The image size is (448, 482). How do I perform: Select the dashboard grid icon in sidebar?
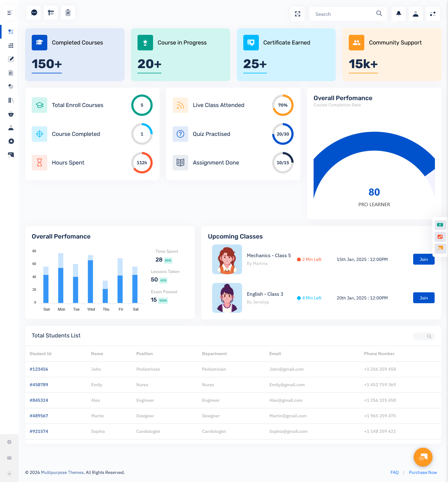[11, 32]
